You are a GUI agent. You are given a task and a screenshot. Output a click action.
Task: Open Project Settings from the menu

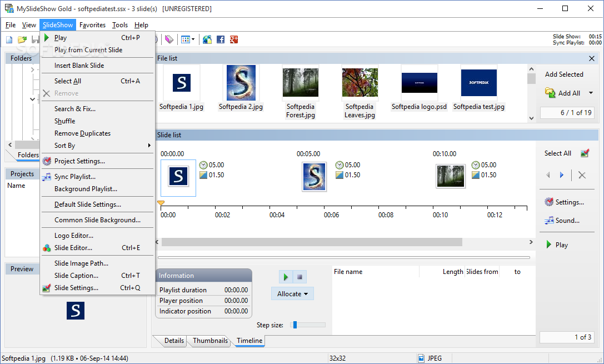coord(97,161)
